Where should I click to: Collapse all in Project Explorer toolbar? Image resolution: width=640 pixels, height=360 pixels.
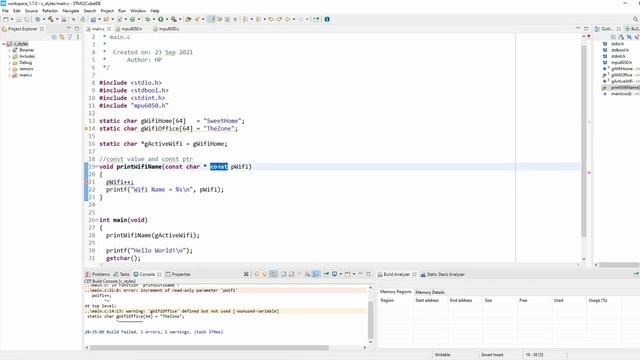pos(54,37)
